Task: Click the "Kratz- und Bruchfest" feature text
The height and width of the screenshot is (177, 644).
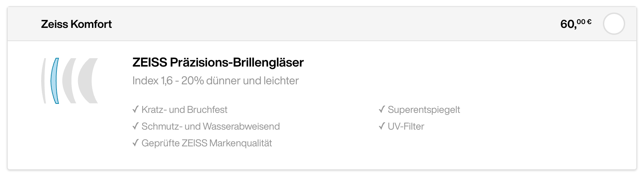Action: [184, 110]
